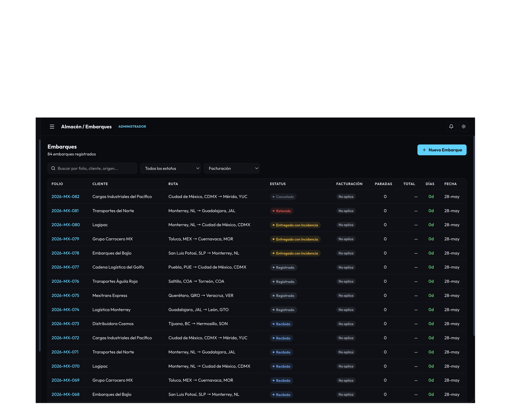Click the search magnifier icon
This screenshot has height=420, width=511.
click(53, 168)
